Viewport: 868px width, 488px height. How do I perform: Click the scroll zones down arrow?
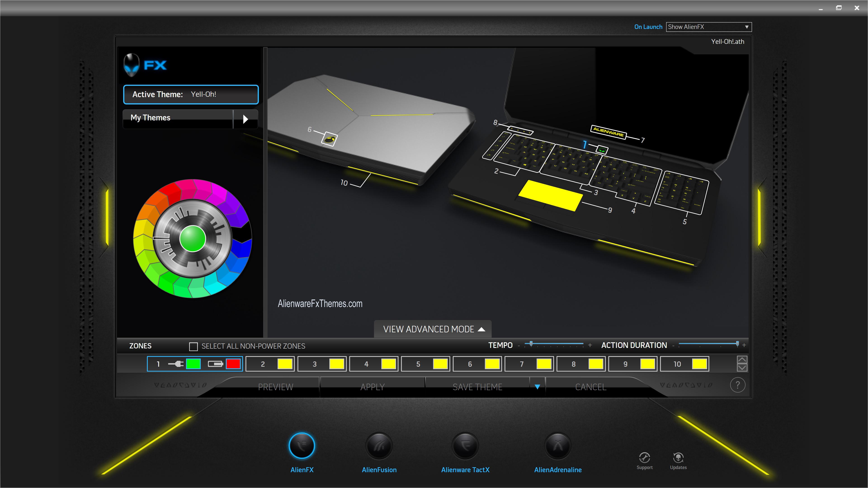point(742,368)
